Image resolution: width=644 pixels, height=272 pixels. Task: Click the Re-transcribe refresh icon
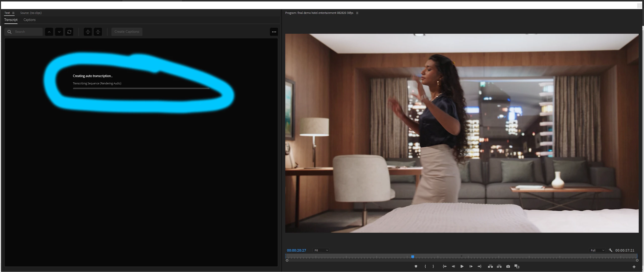click(69, 32)
